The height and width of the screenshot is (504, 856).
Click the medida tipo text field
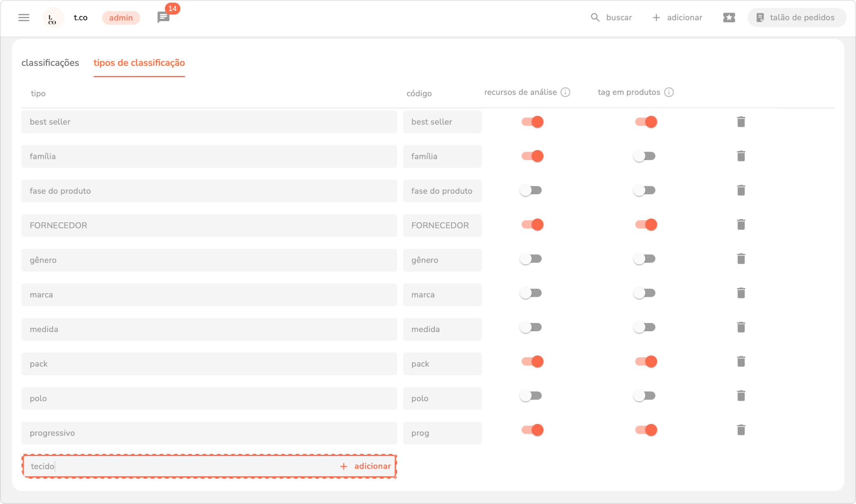click(209, 329)
